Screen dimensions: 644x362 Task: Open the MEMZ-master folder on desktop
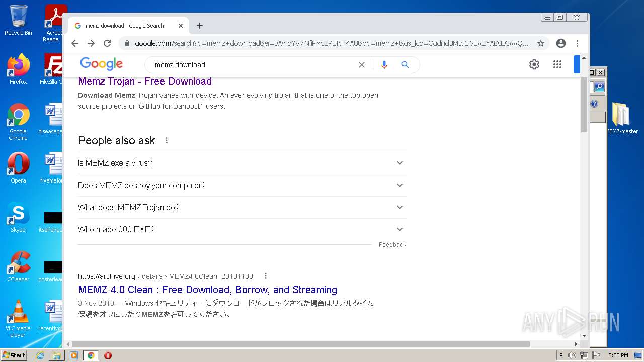(622, 118)
